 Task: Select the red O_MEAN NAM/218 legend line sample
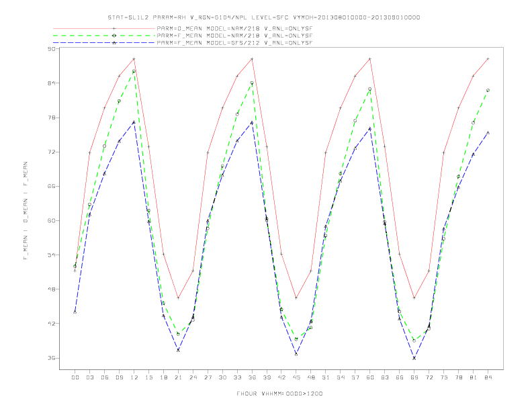pyautogui.click(x=104, y=29)
